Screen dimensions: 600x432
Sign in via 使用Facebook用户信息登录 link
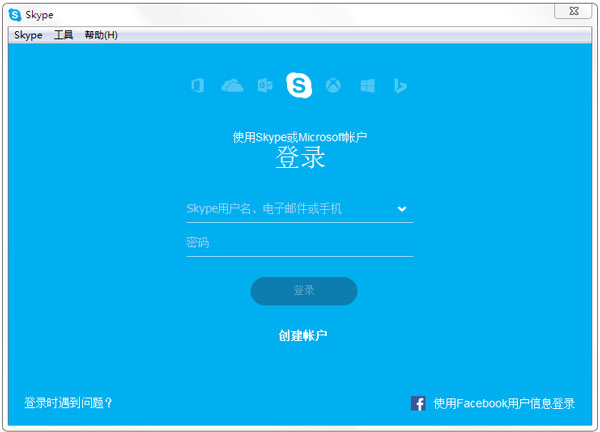[504, 403]
